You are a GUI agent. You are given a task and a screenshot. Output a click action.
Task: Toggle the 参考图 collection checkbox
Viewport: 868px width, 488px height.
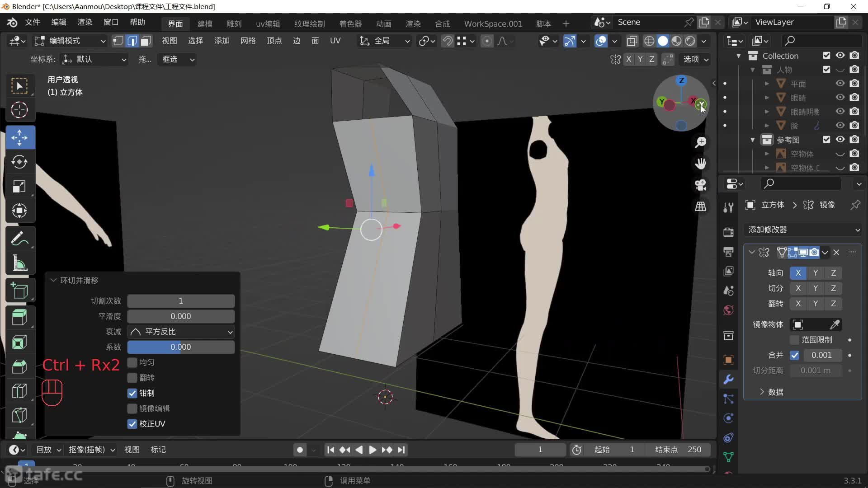826,140
